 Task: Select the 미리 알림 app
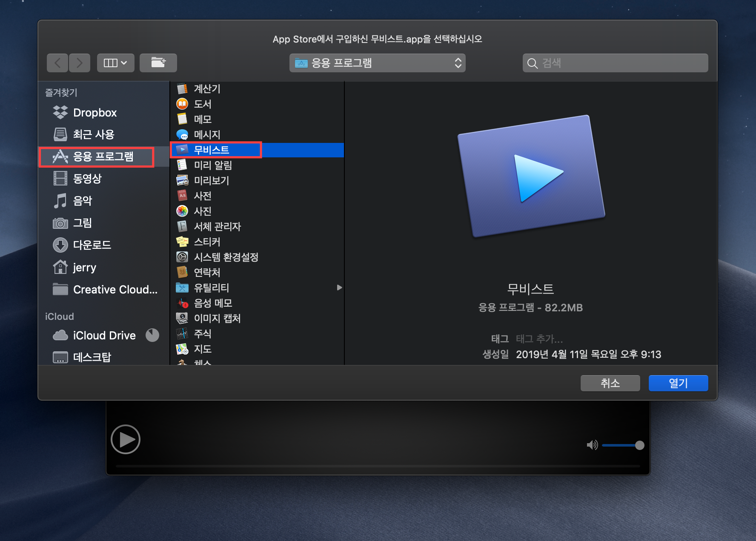(257, 165)
